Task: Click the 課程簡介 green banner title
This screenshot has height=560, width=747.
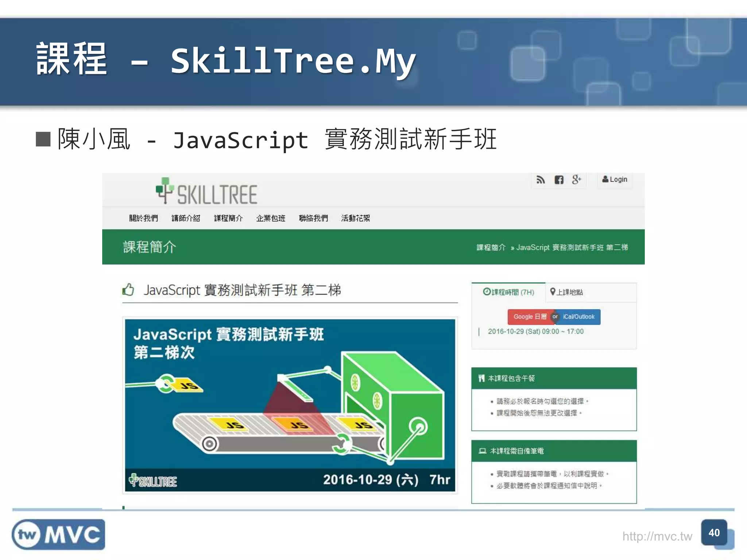Action: (150, 247)
